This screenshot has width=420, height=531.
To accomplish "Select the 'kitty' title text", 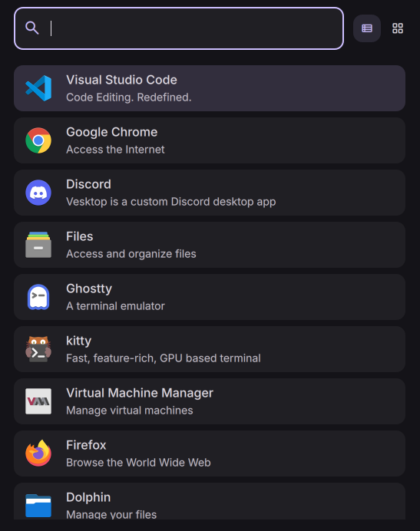I will click(x=78, y=341).
